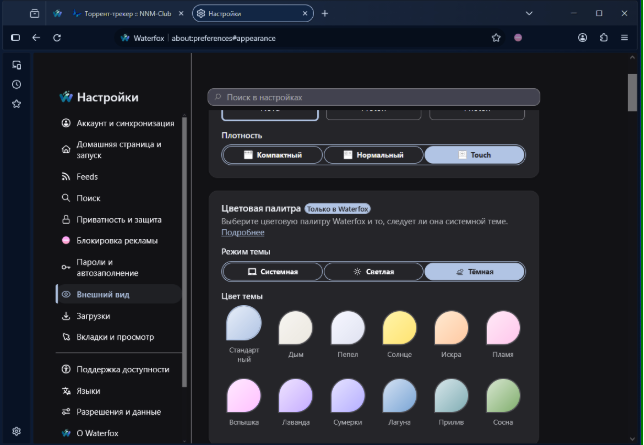Open a new tab with plus button
Screen dimensions: 644x445
(x=325, y=14)
